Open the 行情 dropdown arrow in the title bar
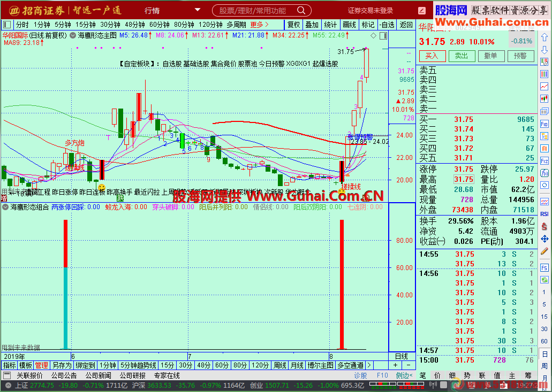The width and height of the screenshot is (552, 392). coord(198,10)
